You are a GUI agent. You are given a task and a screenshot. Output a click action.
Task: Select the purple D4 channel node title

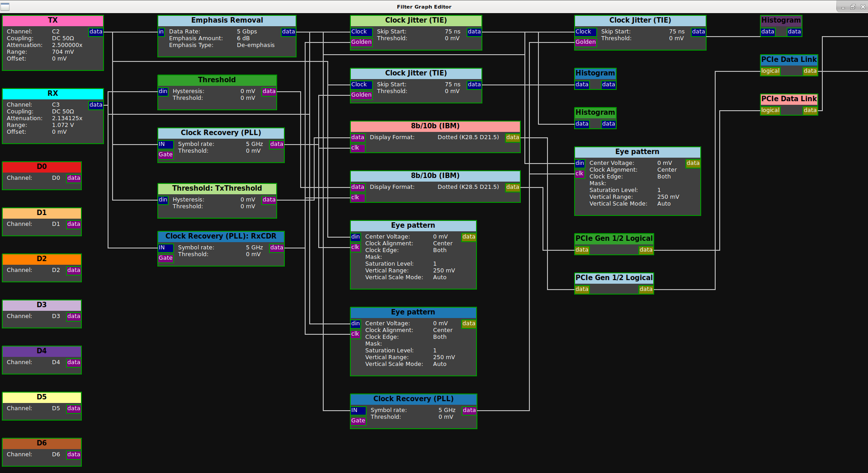pos(42,351)
